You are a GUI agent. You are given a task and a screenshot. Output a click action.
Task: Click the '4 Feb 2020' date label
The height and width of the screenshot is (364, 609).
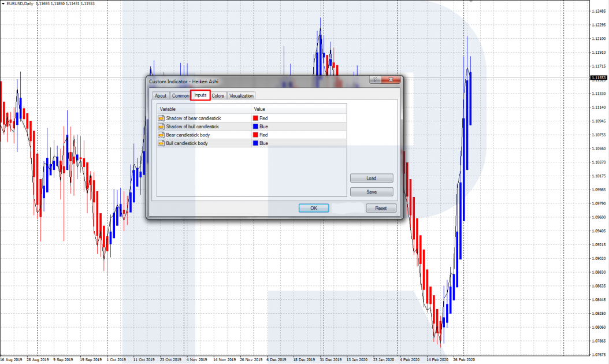(410, 360)
